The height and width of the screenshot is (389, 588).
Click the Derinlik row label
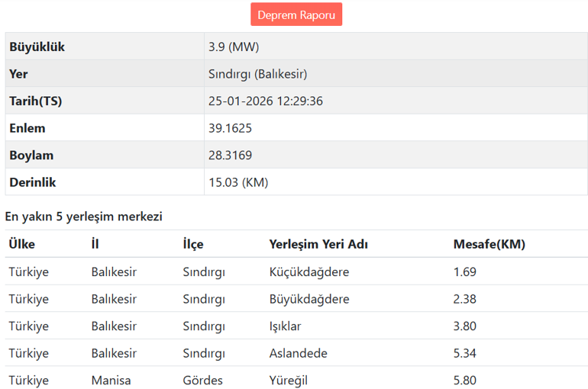(33, 182)
